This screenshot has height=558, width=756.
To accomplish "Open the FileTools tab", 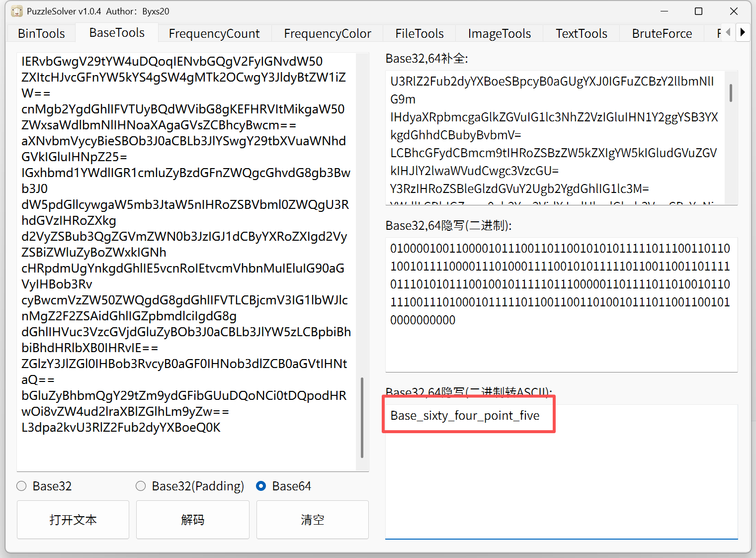I will click(419, 33).
